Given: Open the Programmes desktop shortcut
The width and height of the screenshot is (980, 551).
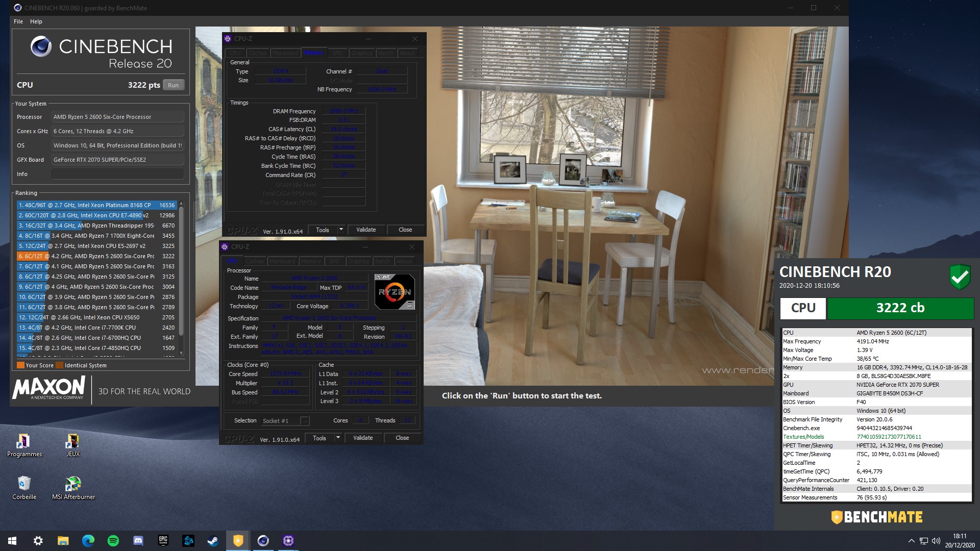Looking at the screenshot, I should pyautogui.click(x=24, y=445).
